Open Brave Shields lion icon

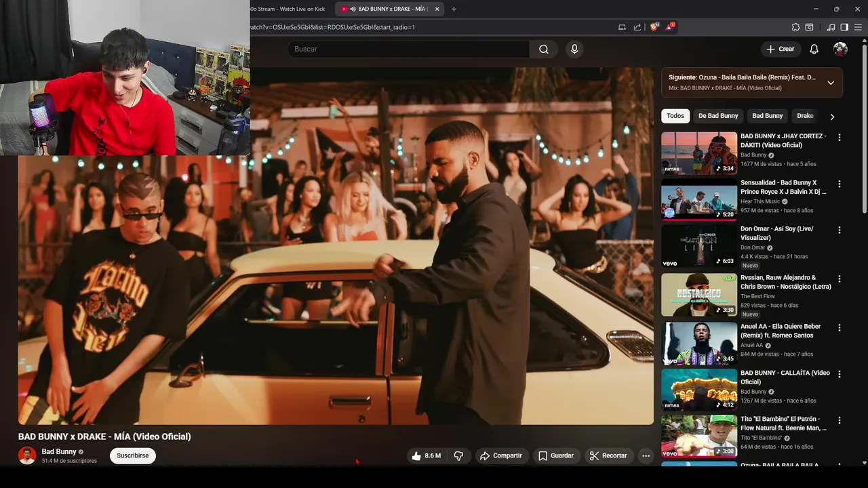coord(654,27)
